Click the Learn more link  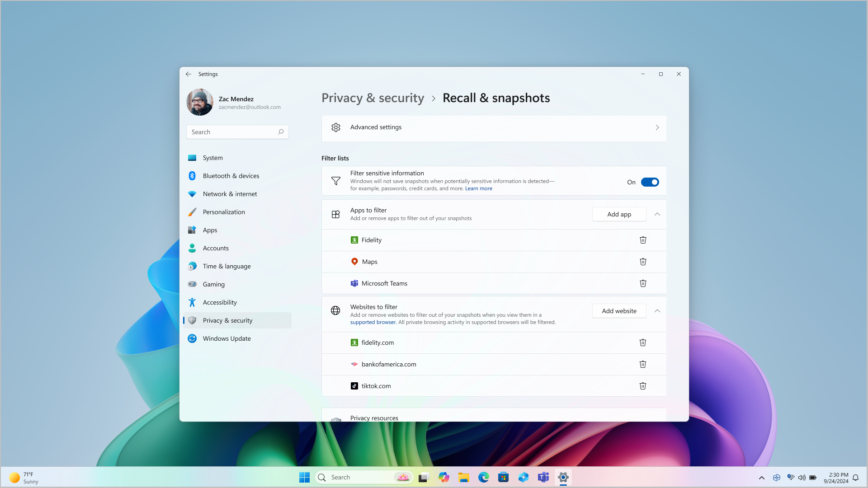coord(478,188)
